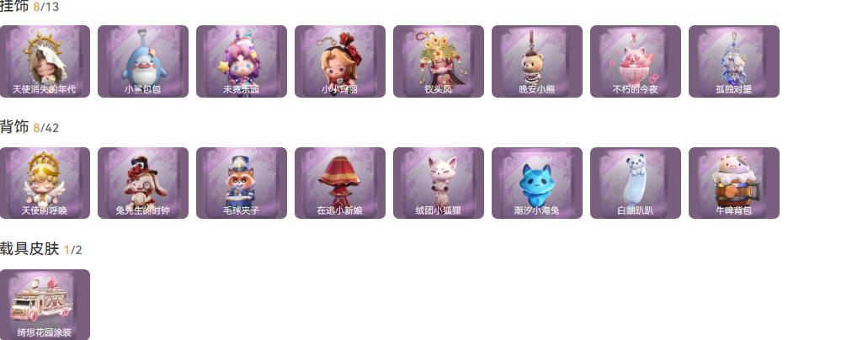Click the 小鲨包包 shark pendant
Screen dimensions: 868x340
coord(143,61)
